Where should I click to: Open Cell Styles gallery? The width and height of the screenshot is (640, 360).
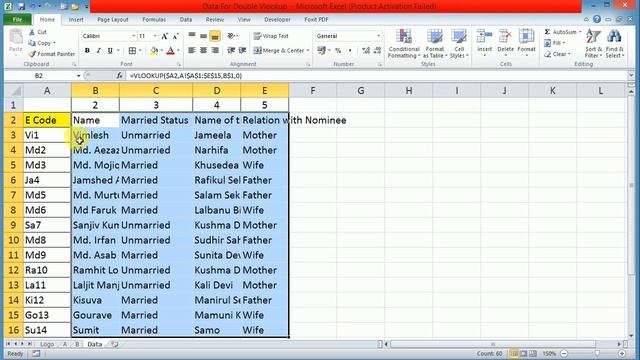(459, 44)
